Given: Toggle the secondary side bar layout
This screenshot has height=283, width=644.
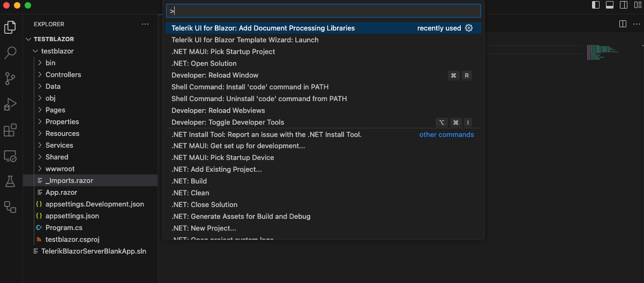Looking at the screenshot, I should click(624, 5).
